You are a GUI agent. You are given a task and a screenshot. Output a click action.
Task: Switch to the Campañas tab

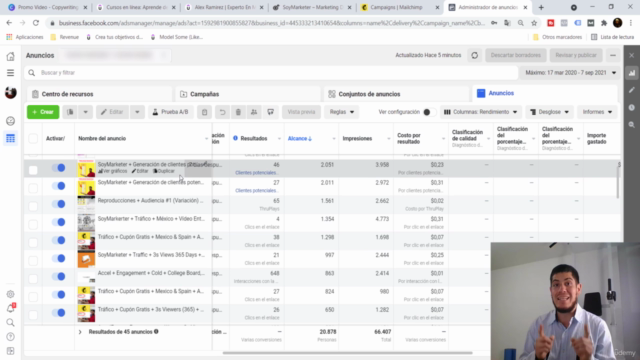coord(248,94)
